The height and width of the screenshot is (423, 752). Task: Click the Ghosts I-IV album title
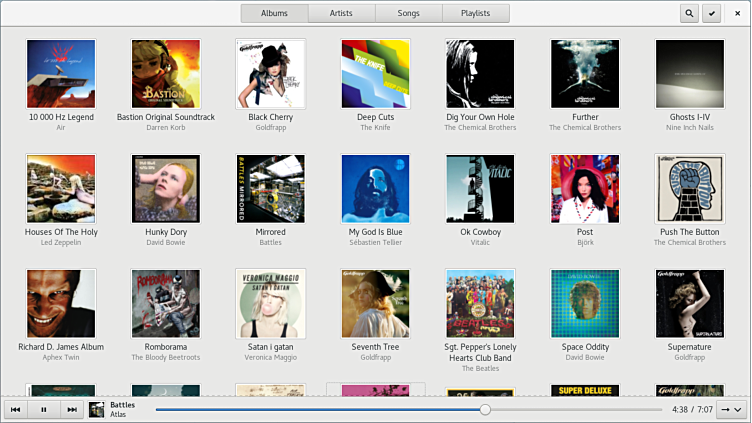689,117
